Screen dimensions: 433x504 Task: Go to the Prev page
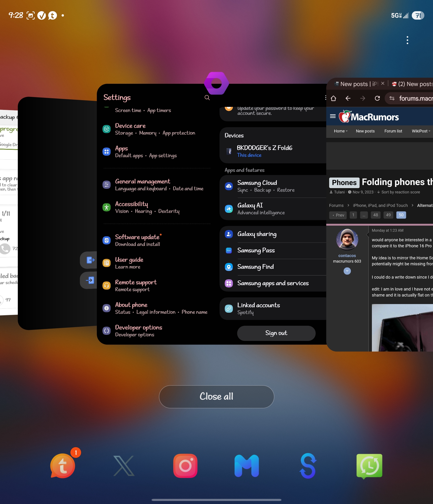[x=338, y=215]
